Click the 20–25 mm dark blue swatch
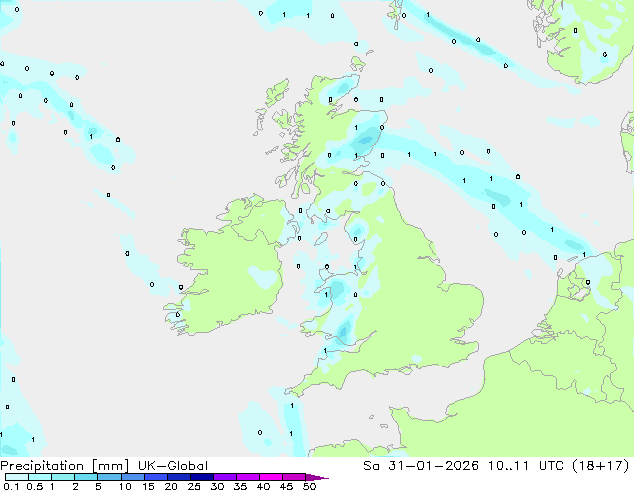634x490 pixels. 179,477
